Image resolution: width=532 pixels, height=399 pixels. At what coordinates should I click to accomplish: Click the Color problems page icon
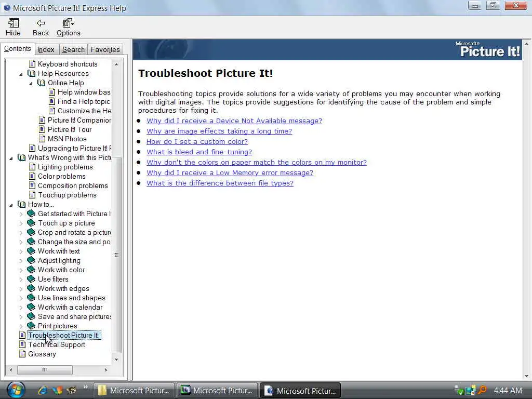click(x=32, y=176)
